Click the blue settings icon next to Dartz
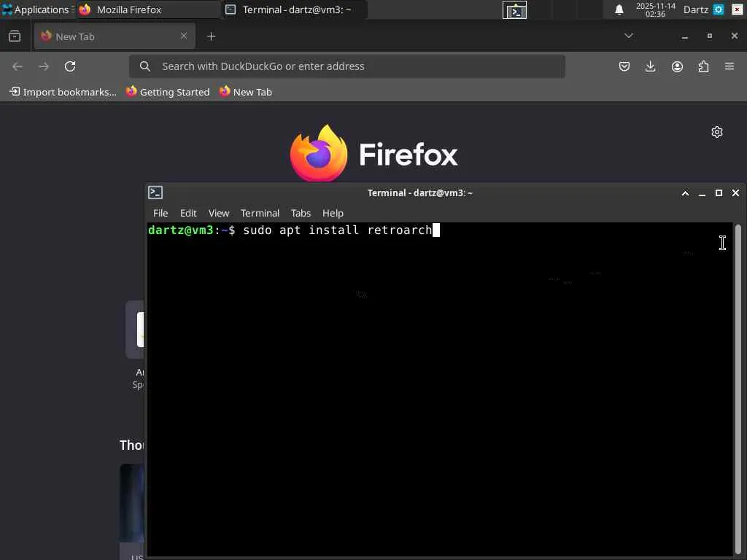This screenshot has width=747, height=560. click(x=719, y=9)
